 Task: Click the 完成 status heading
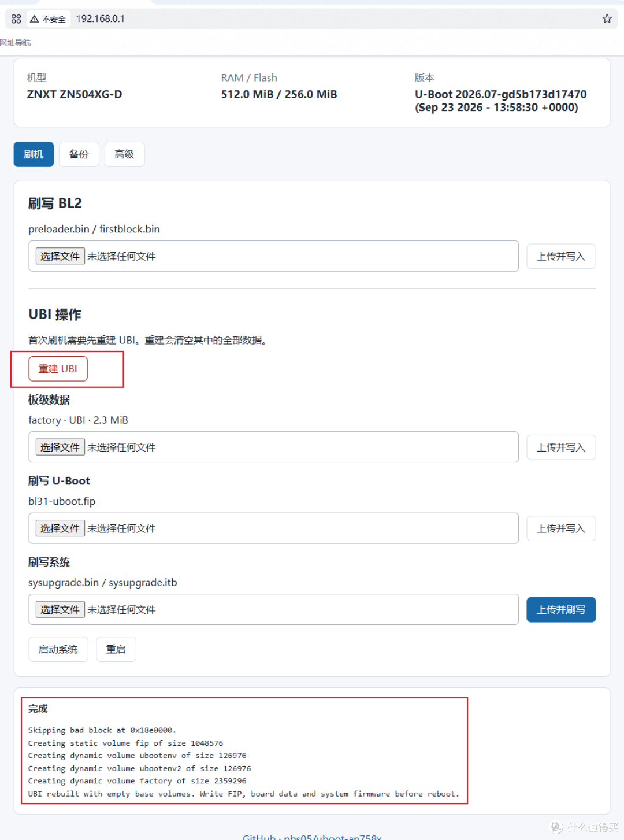click(x=38, y=709)
